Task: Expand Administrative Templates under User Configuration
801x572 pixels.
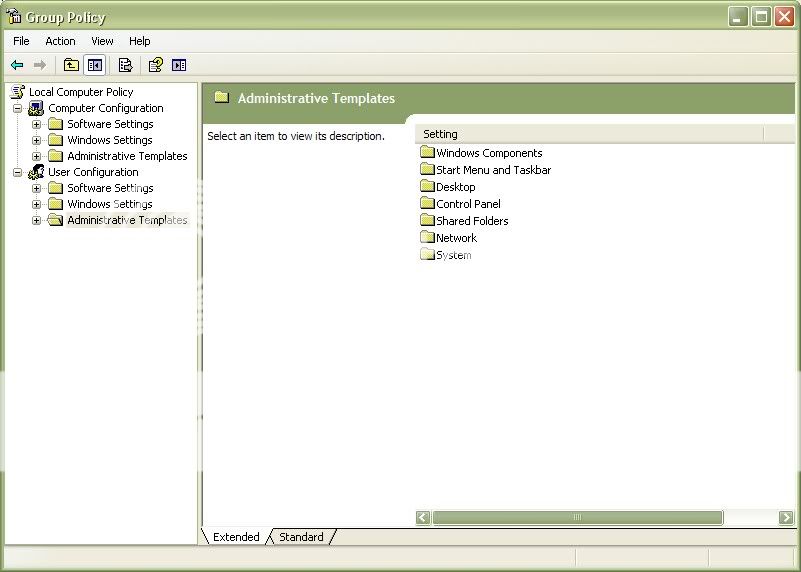Action: [36, 220]
